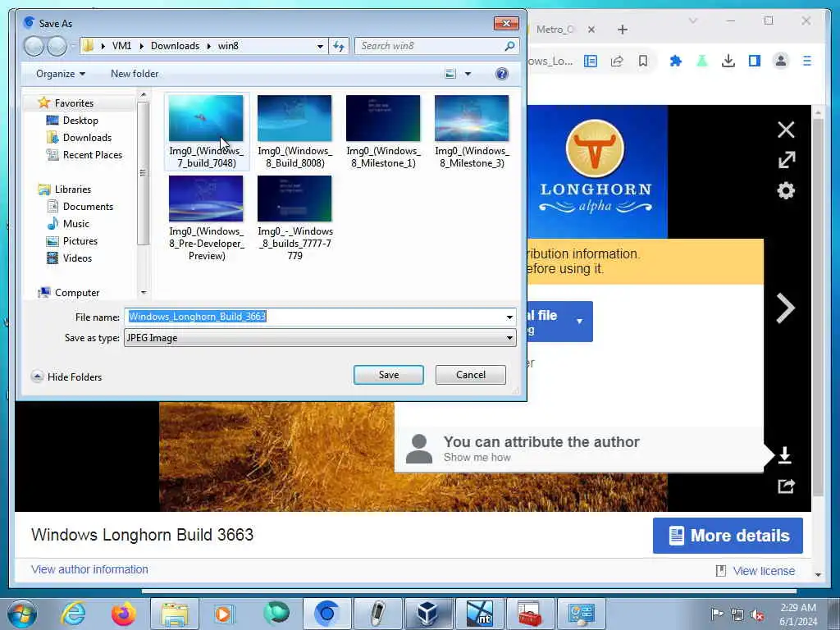The height and width of the screenshot is (630, 840).
Task: Open browser extensions puzzle icon
Action: [676, 61]
